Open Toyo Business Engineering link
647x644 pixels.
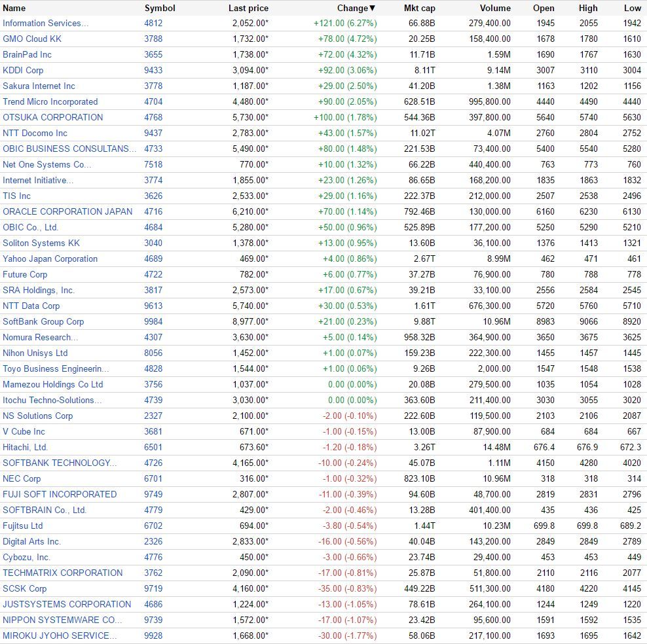56,368
